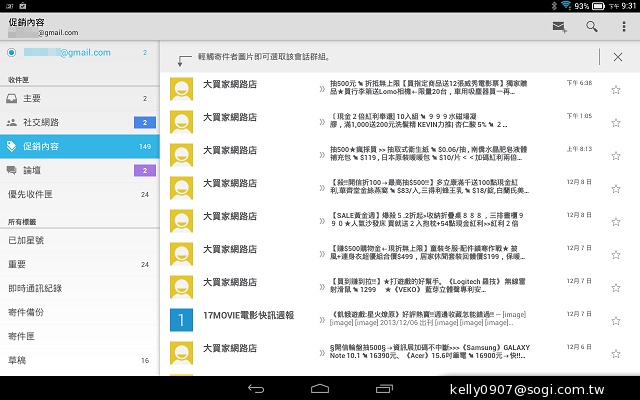This screenshot has height=400, width=640.
Task: Tap the Android recent apps button
Action: coord(384,389)
